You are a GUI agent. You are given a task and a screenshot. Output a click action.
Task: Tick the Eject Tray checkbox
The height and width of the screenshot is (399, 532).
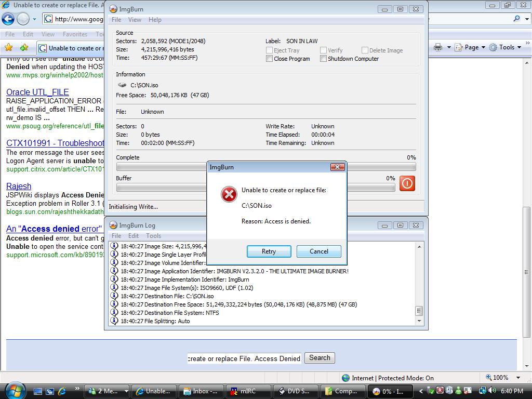[270, 50]
